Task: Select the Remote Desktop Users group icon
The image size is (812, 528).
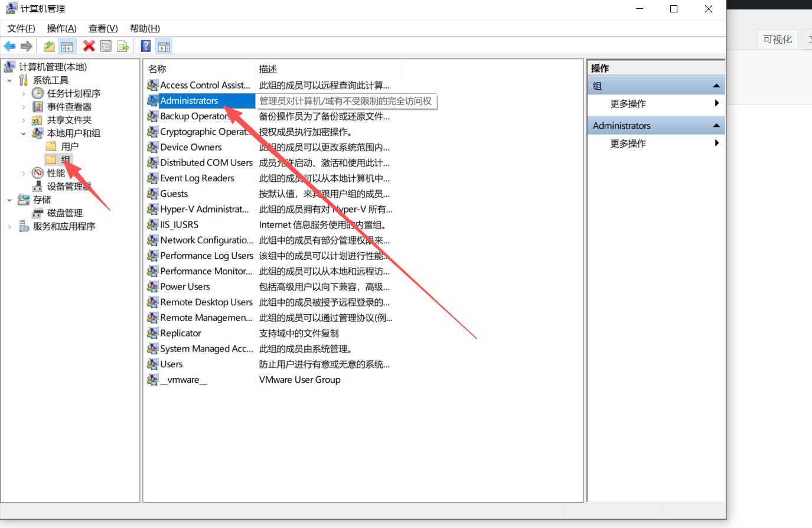Action: pos(152,302)
